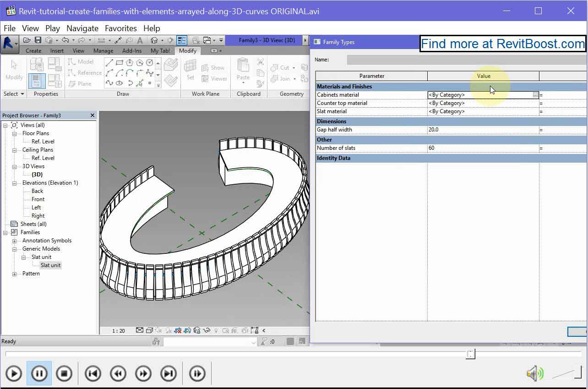Click the Save disk icon in quick access

pyautogui.click(x=38, y=40)
